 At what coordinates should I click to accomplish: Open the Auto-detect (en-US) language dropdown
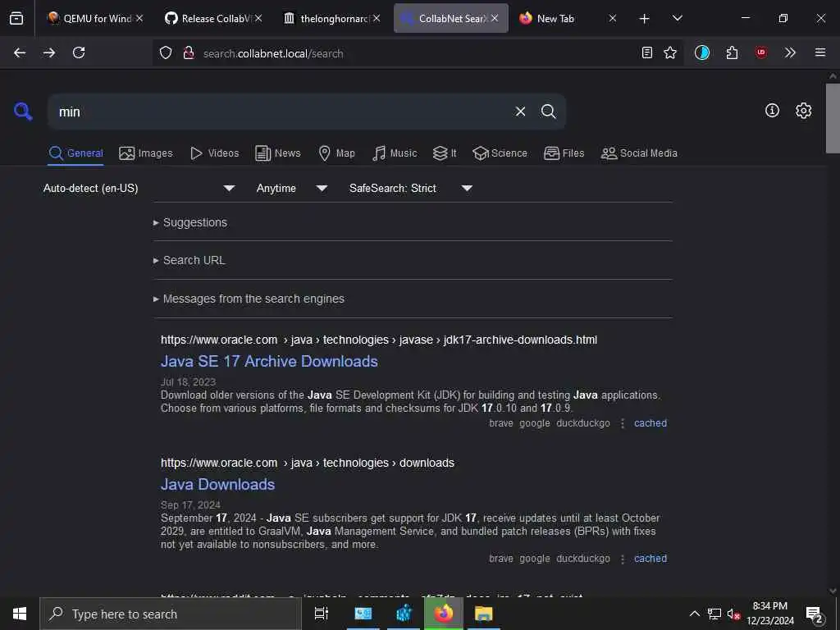(x=139, y=188)
